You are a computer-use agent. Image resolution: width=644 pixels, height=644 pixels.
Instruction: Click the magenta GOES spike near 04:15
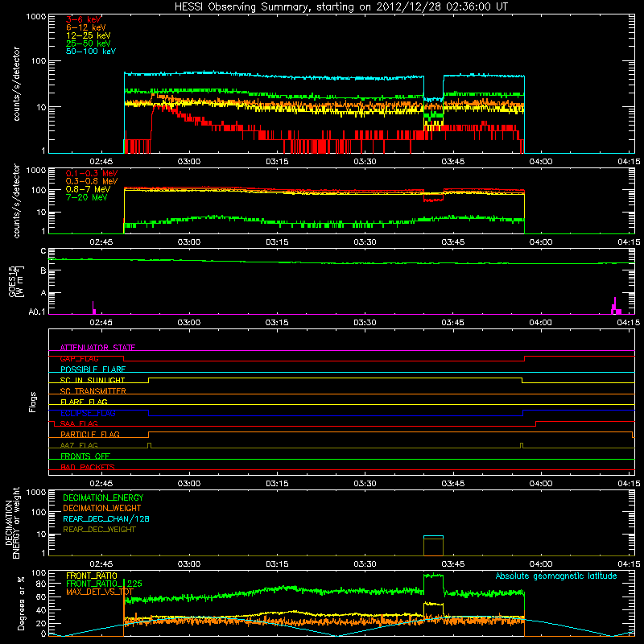[616, 306]
